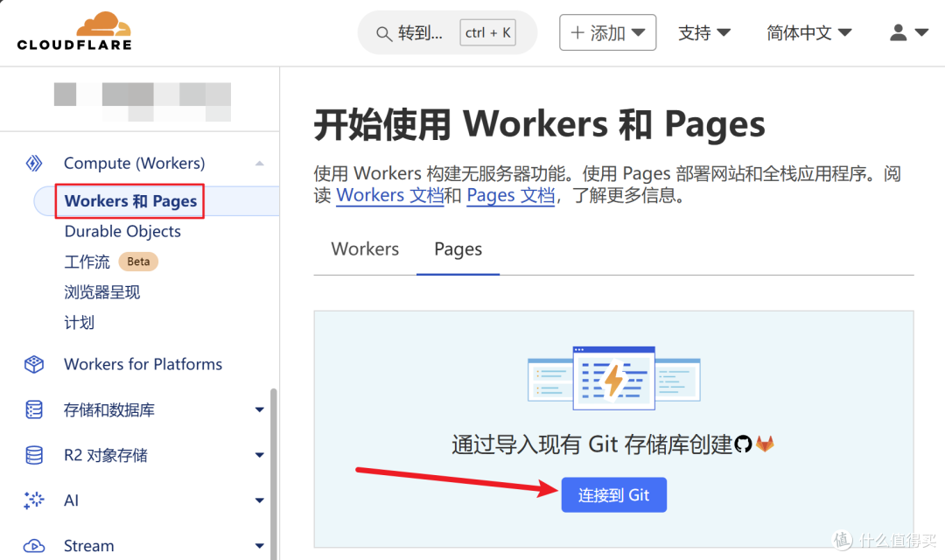The width and height of the screenshot is (945, 560).
Task: Select Workers 和 Pages in sidebar
Action: point(130,200)
